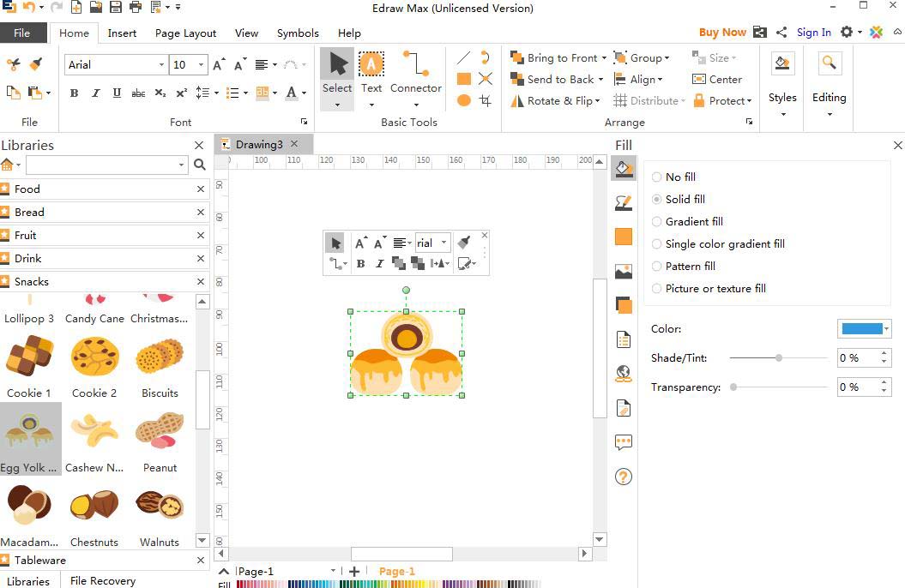Click the share icon
The width and height of the screenshot is (905, 588).
[x=781, y=33]
